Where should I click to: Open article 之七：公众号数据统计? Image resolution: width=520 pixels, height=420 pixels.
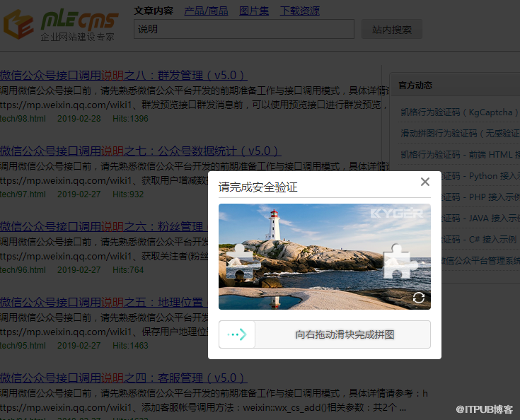tap(140, 151)
